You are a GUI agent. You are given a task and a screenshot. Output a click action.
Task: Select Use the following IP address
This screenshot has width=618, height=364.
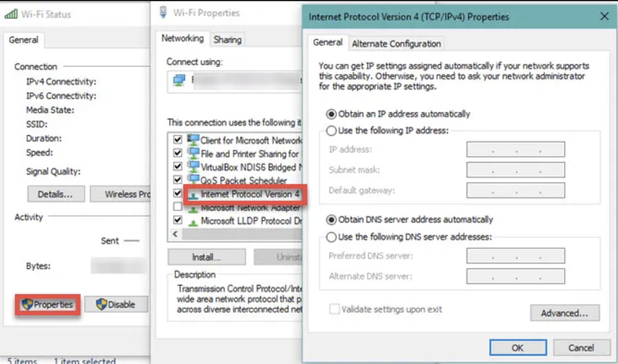331,130
